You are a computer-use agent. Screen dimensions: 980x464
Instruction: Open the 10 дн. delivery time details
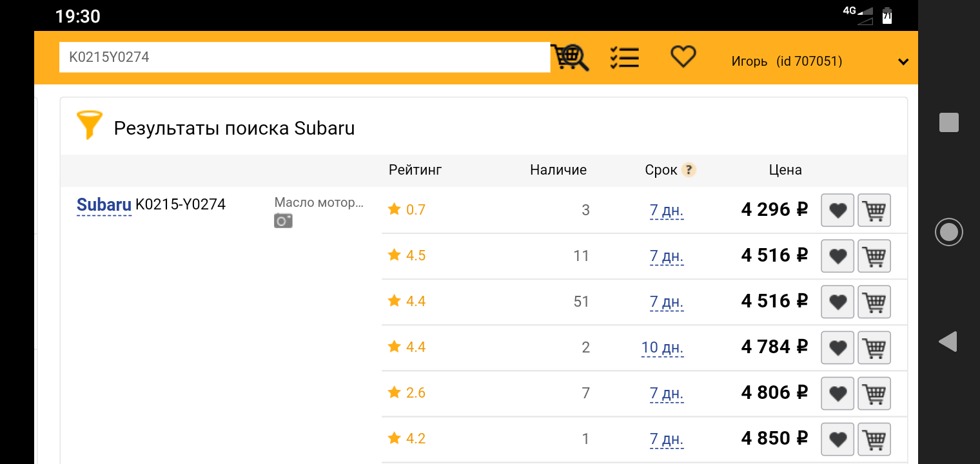click(x=662, y=348)
